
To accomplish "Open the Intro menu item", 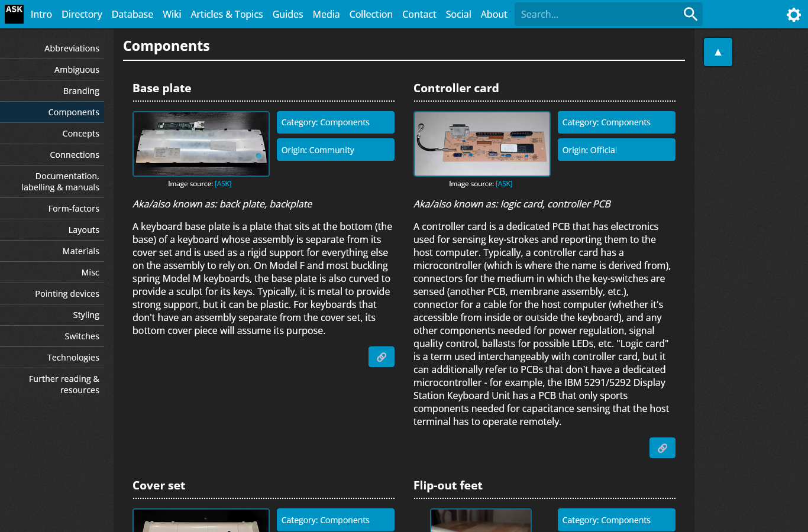I will click(41, 14).
